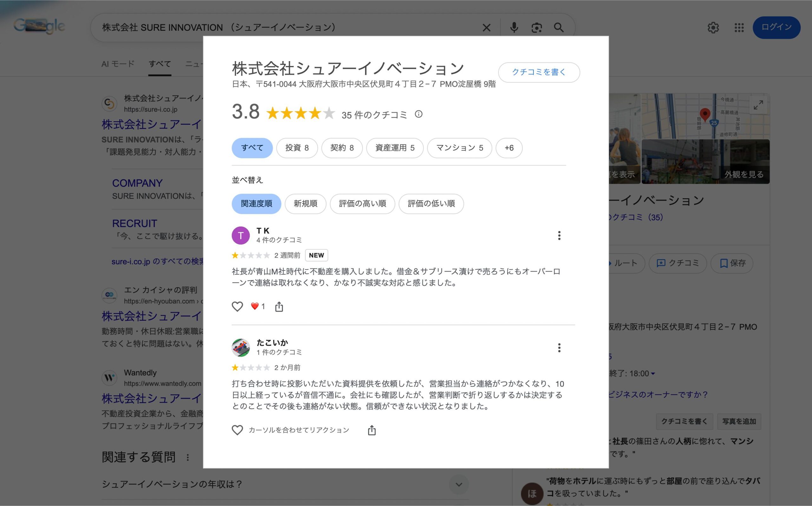The image size is (812, 506).
Task: Sort reviews by 評価の低い順
Action: click(431, 203)
